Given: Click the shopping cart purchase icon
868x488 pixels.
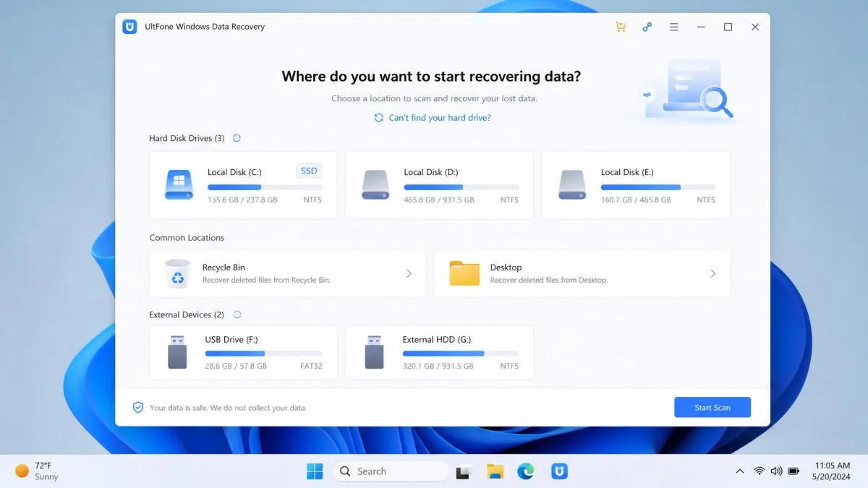Looking at the screenshot, I should click(x=621, y=27).
